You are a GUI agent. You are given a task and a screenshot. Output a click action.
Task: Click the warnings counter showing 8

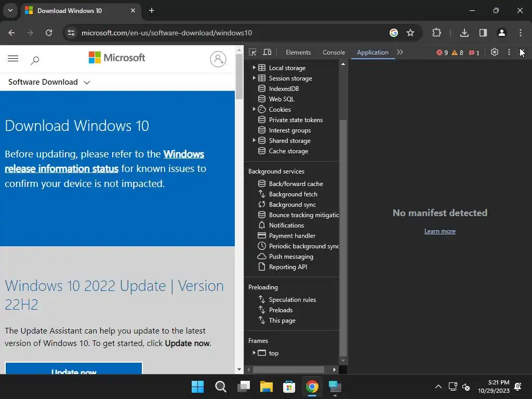click(457, 52)
